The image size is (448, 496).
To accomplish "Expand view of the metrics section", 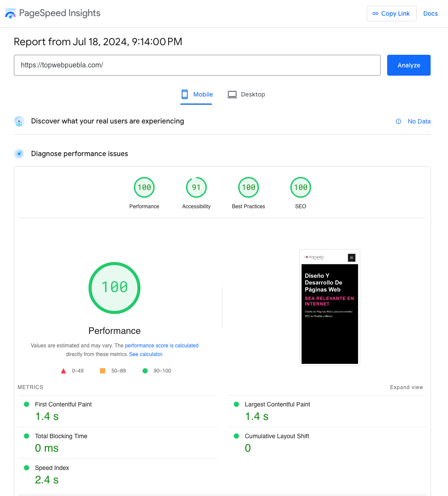I will tap(406, 387).
